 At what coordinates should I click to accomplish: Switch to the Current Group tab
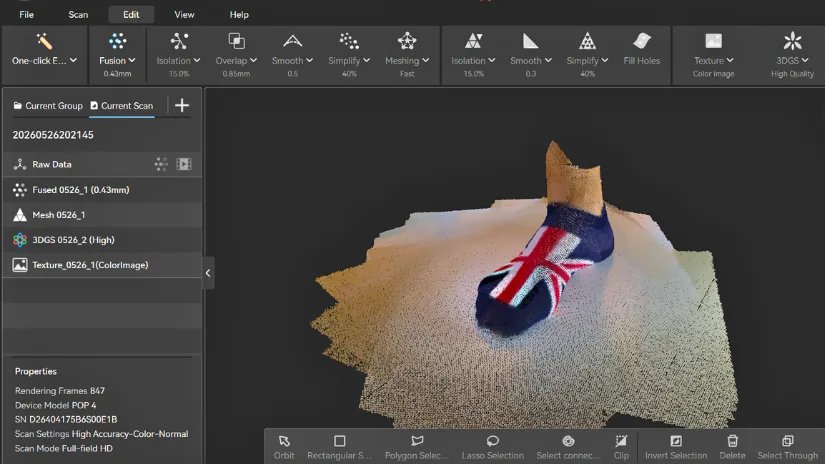[x=48, y=106]
